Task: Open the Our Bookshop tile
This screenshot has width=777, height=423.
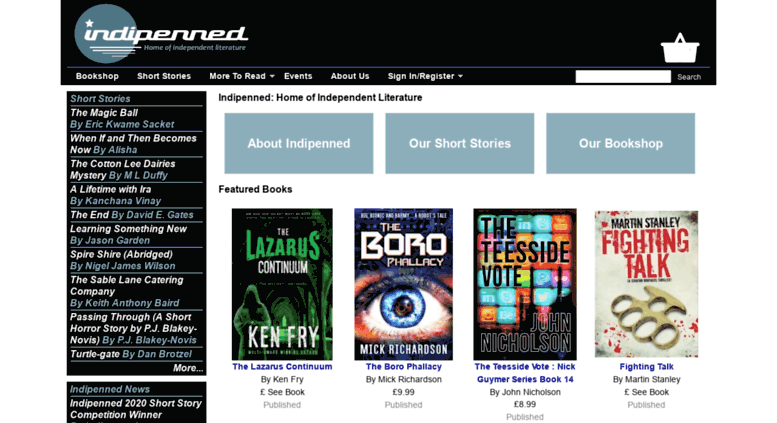Action: (620, 143)
